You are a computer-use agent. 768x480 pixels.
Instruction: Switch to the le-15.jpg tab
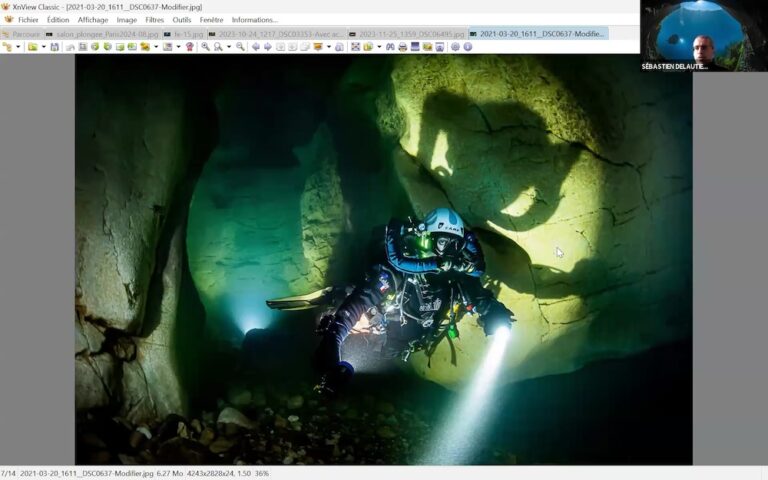184,34
